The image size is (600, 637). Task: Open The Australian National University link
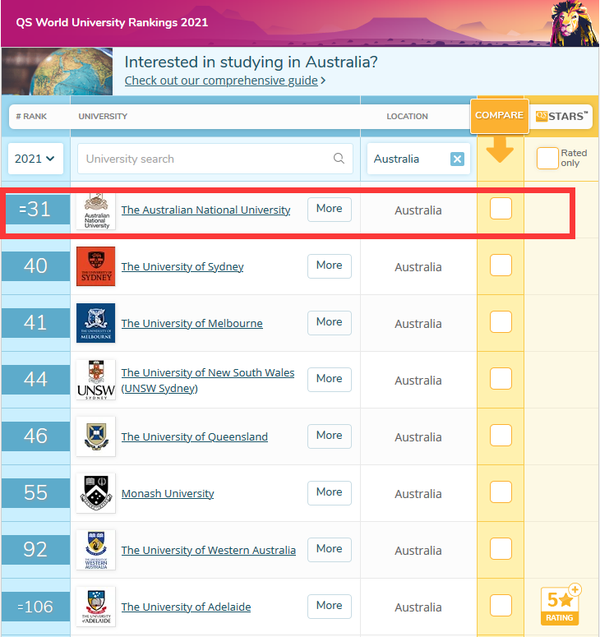(206, 210)
